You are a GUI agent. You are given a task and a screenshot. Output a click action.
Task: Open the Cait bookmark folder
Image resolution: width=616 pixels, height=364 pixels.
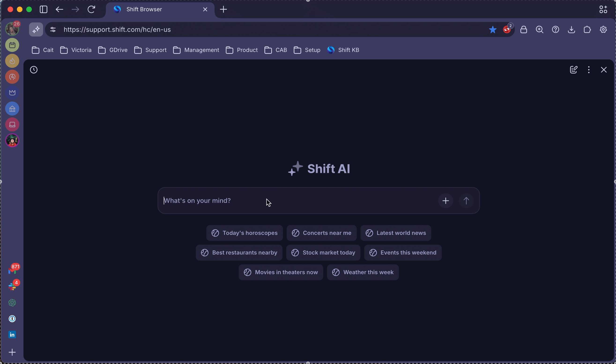click(43, 50)
